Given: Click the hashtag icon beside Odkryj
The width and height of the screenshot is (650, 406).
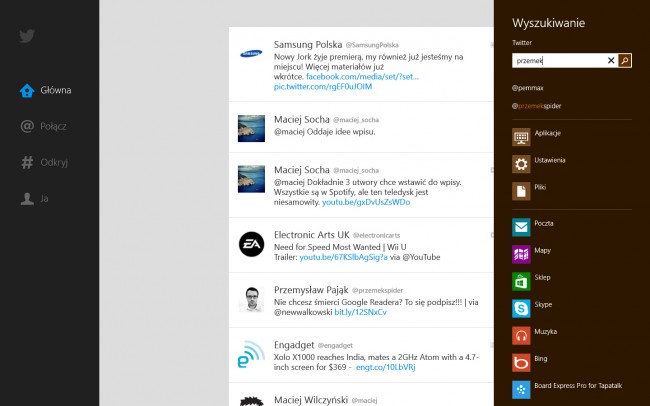Looking at the screenshot, I should [27, 162].
